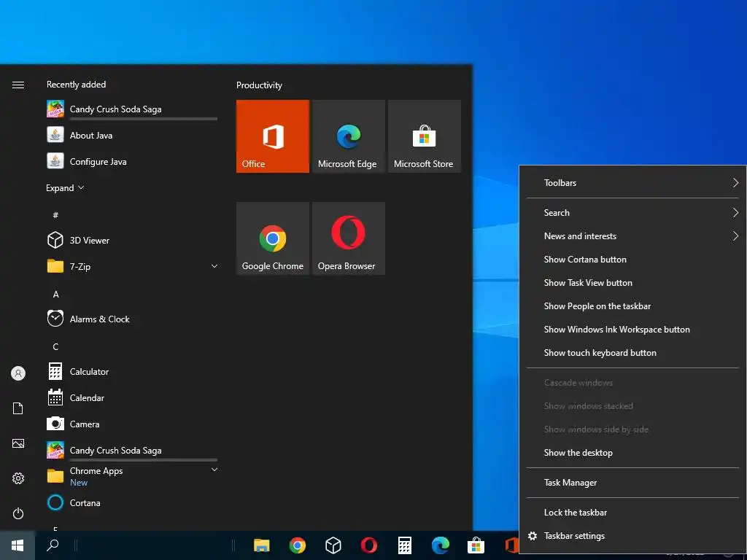Open 3D Viewer from the taskbar
747x560 pixels.
coord(333,545)
